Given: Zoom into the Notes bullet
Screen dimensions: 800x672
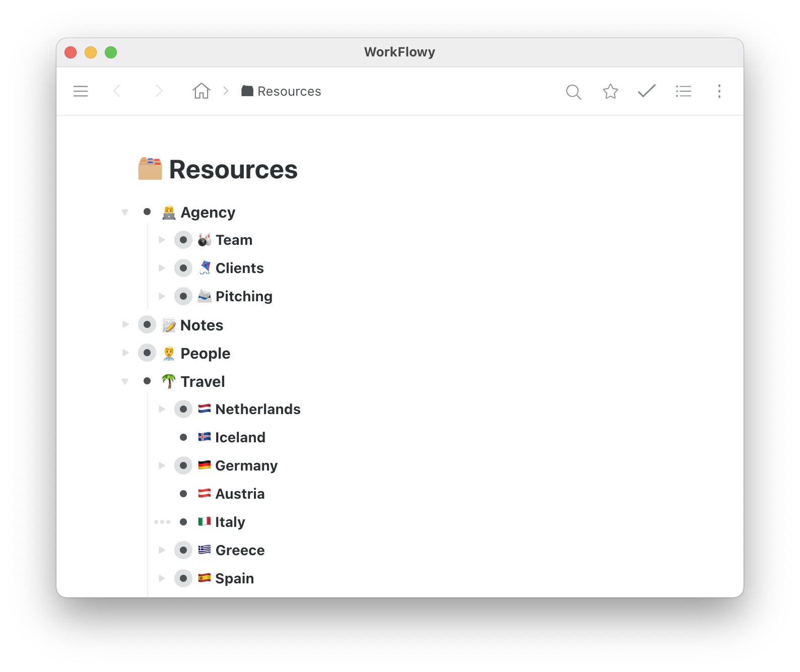Looking at the screenshot, I should 147,325.
